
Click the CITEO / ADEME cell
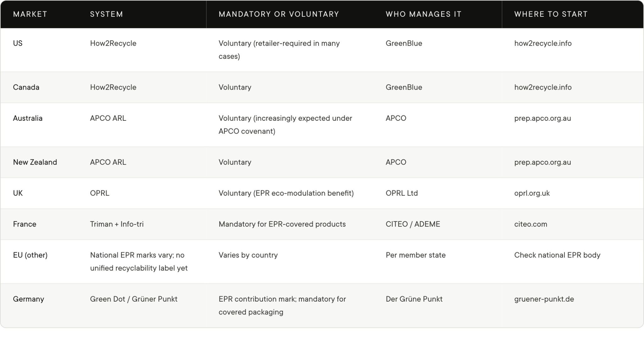(413, 224)
